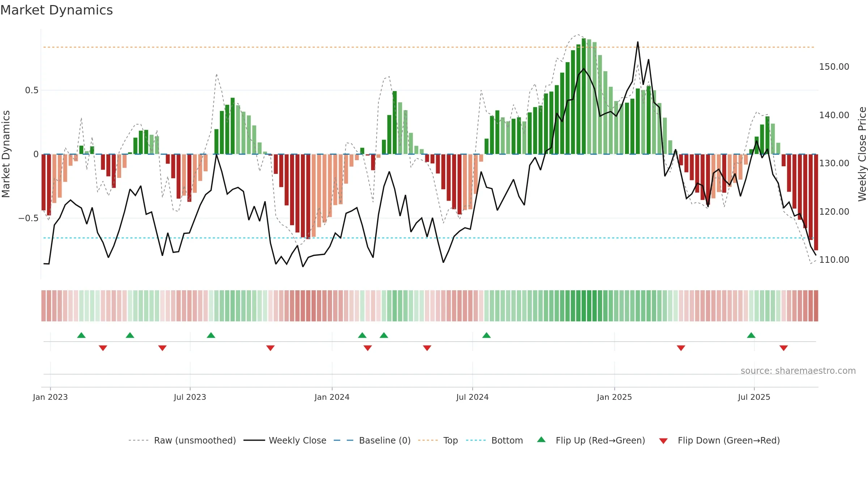Click the 0 left axis tick label
Screen dimensions: 868x488
click(x=36, y=154)
